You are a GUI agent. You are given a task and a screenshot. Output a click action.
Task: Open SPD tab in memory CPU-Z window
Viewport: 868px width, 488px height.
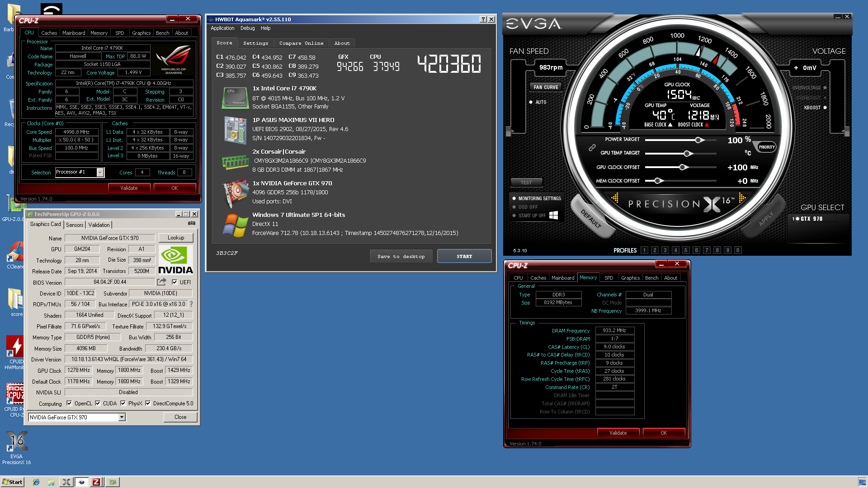coord(609,278)
